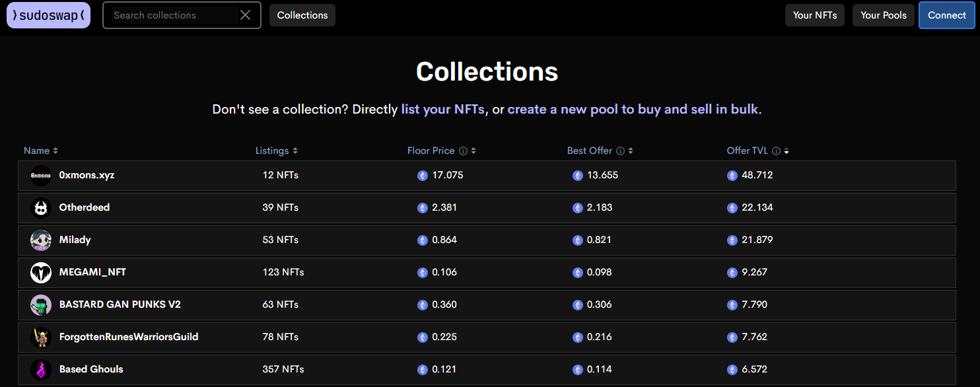Go to Your Pools page
The height and width of the screenshot is (387, 980).
[x=884, y=15]
